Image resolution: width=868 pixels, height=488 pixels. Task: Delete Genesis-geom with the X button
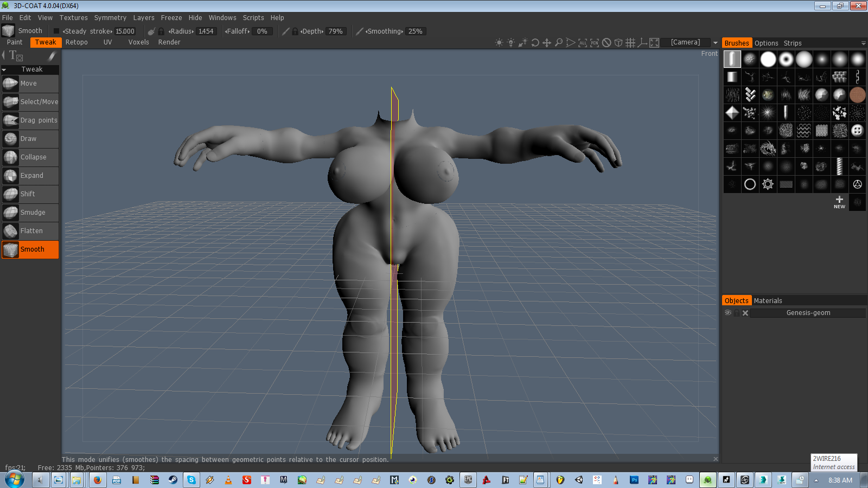(745, 313)
